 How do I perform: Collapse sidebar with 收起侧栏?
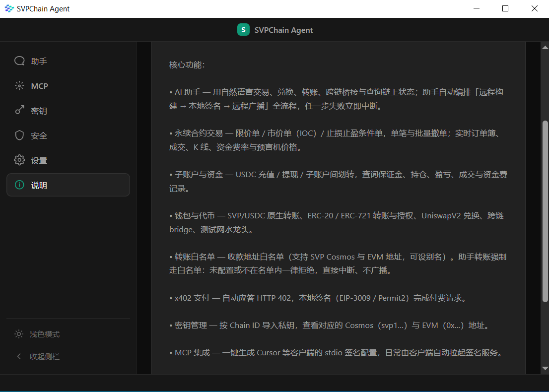pos(69,356)
